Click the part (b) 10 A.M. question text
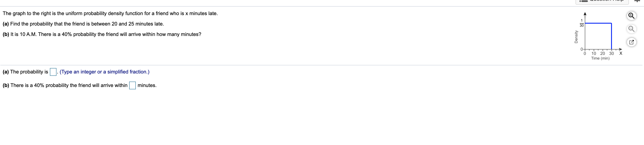644x145 pixels. tap(102, 34)
